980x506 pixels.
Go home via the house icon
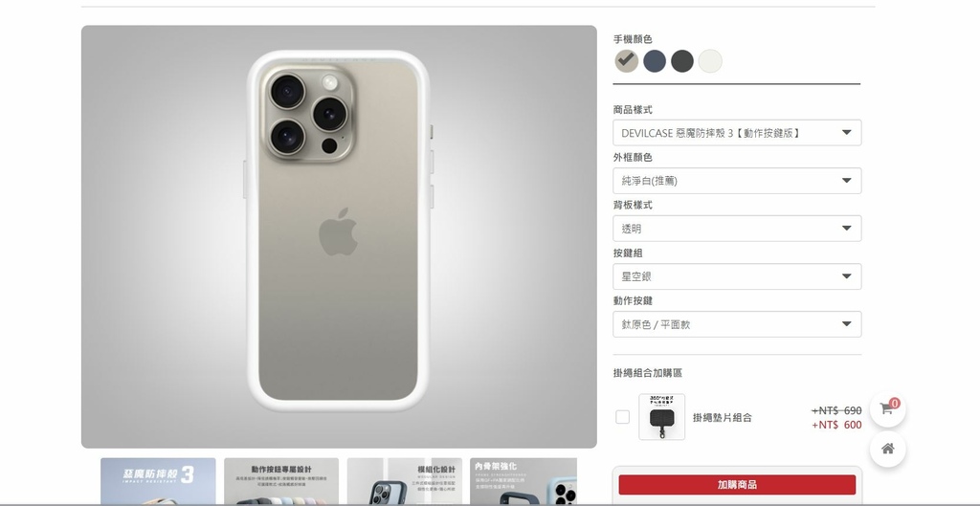click(x=887, y=449)
